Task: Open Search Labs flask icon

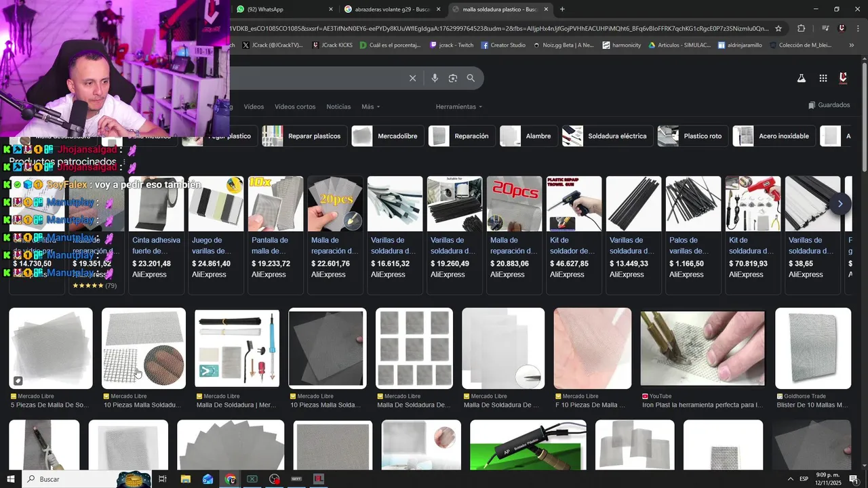Action: click(x=801, y=78)
